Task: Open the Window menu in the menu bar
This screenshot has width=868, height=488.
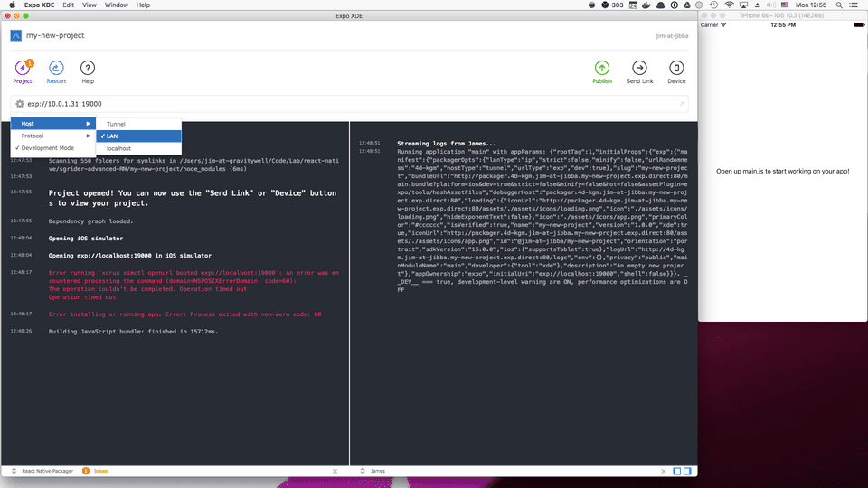Action: (x=116, y=5)
